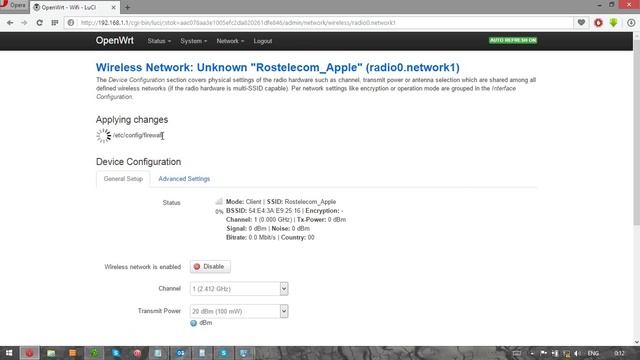Click scrollbar down arrow at bottom

(x=636, y=342)
